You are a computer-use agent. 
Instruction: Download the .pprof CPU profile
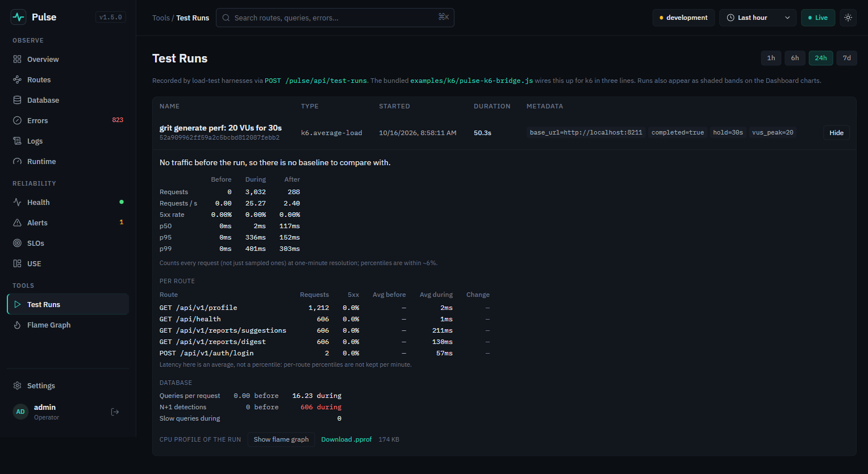click(347, 439)
